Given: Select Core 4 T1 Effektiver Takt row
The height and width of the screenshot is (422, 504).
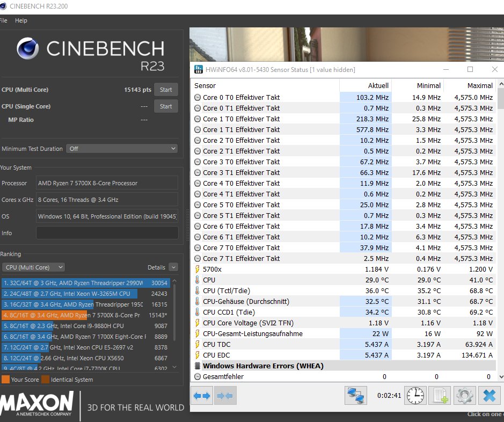Looking at the screenshot, I should (x=344, y=194).
